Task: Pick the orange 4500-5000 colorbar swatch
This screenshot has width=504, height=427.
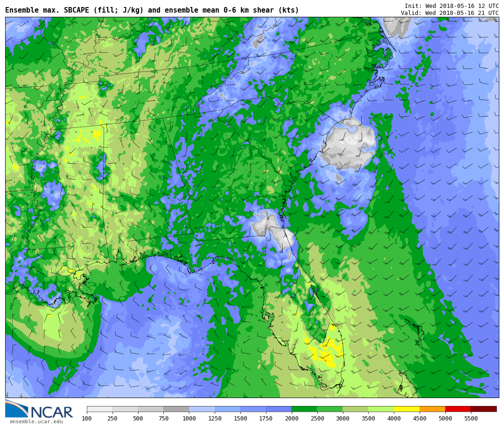Action: coord(432,409)
